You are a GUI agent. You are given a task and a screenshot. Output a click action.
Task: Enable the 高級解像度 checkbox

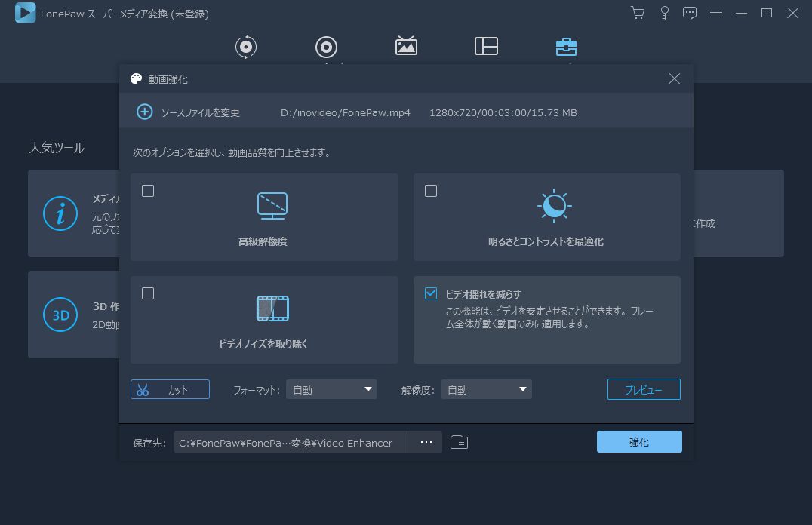click(148, 191)
